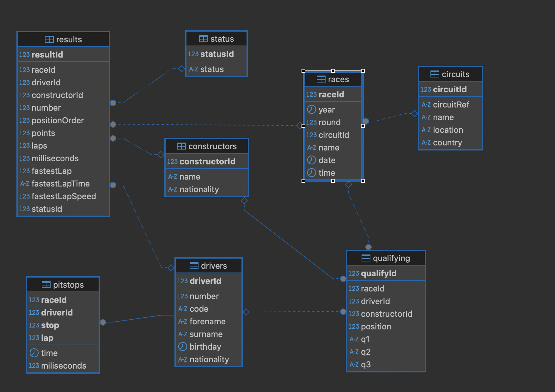This screenshot has height=392, width=555.
Task: Click the table icon next to drivers
Action: pos(194,266)
